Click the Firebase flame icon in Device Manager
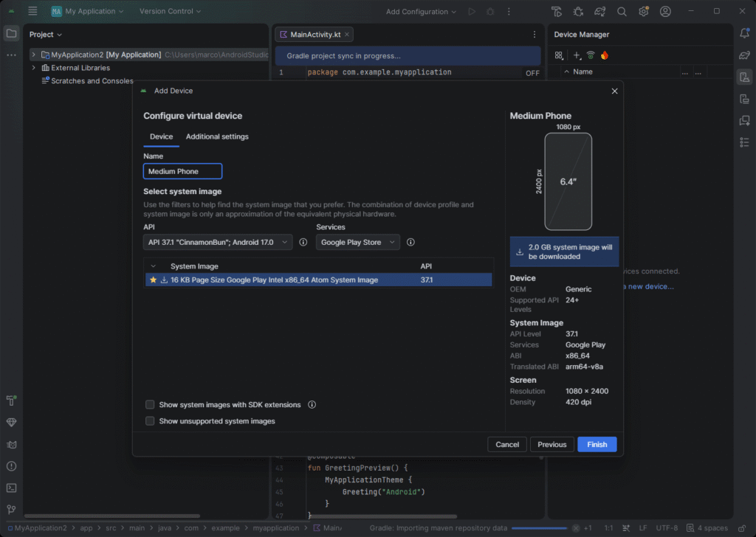The width and height of the screenshot is (756, 537). pos(605,55)
